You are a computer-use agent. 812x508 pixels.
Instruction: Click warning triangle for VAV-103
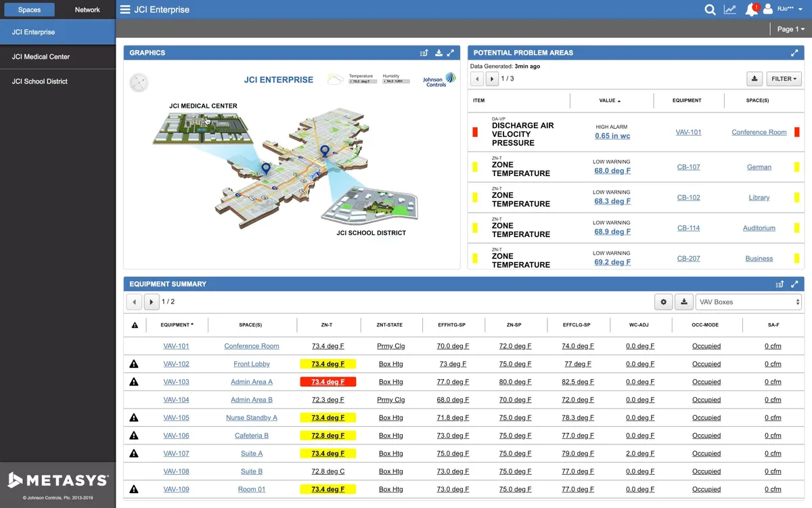(134, 382)
